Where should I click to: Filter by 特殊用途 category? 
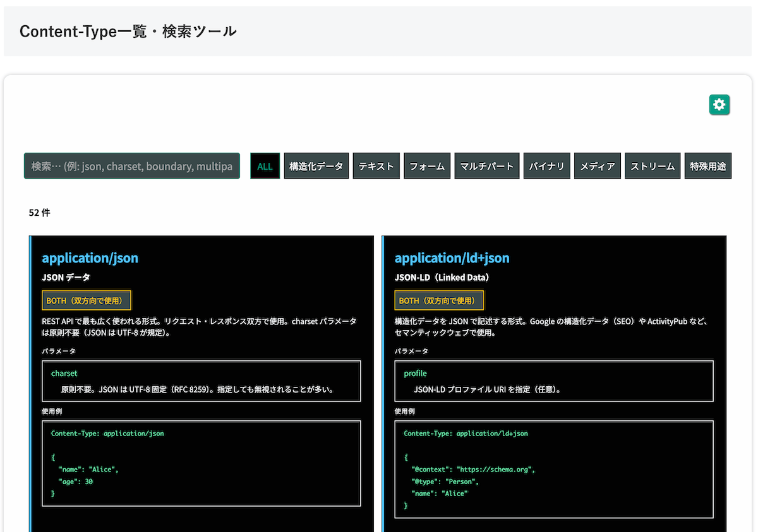point(707,165)
